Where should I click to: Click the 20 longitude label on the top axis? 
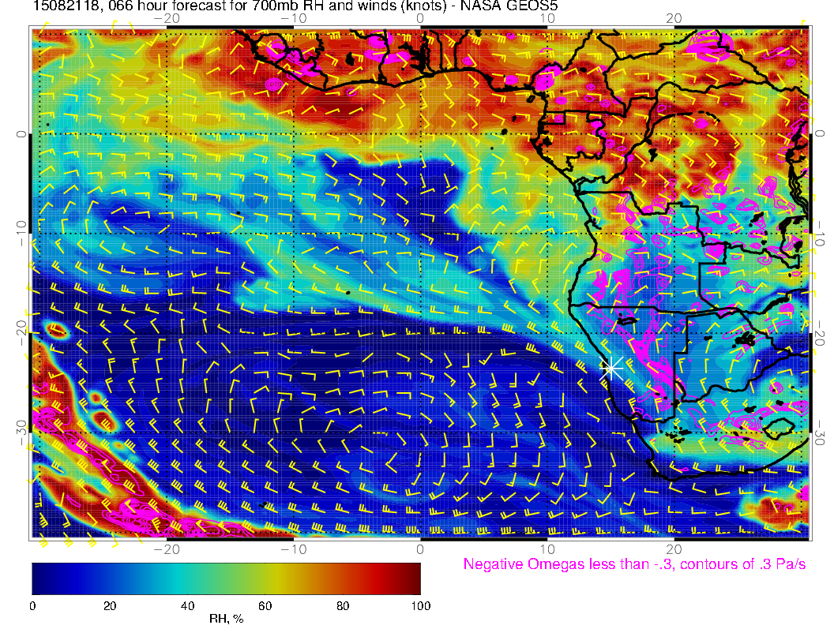674,17
